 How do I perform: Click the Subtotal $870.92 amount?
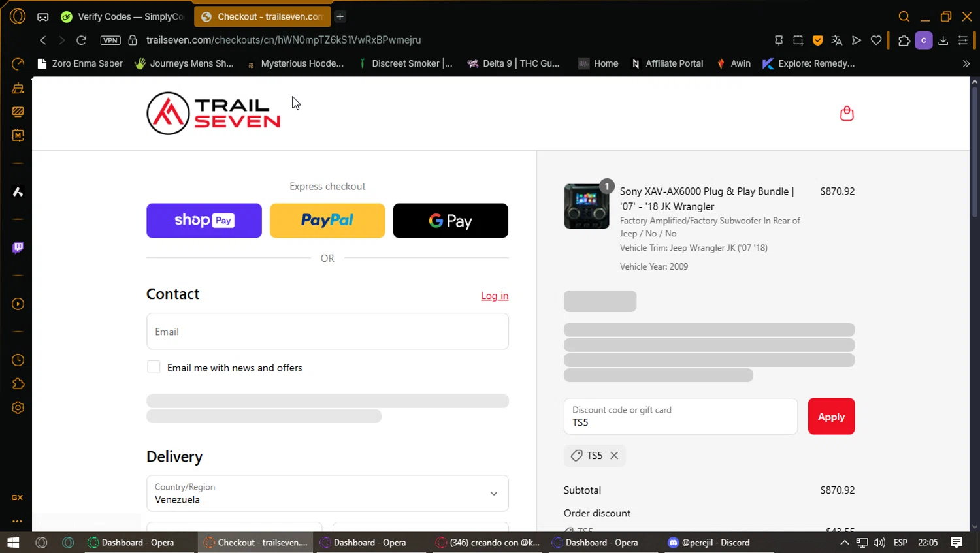point(838,490)
